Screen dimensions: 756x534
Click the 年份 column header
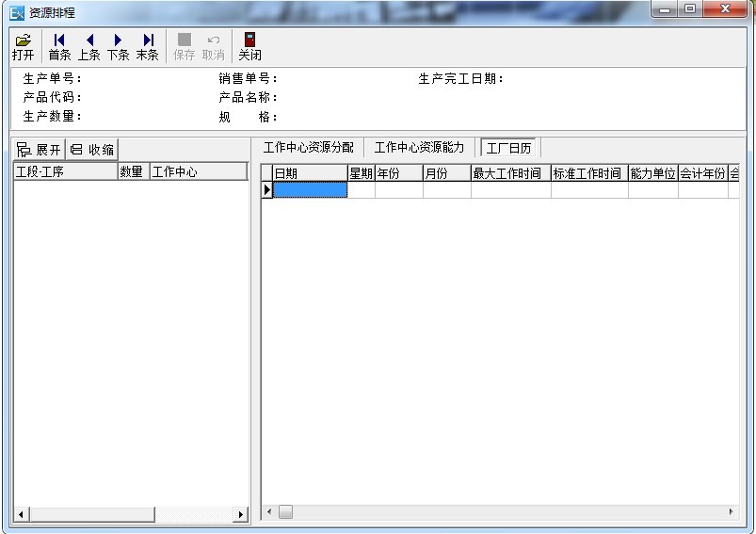point(399,173)
